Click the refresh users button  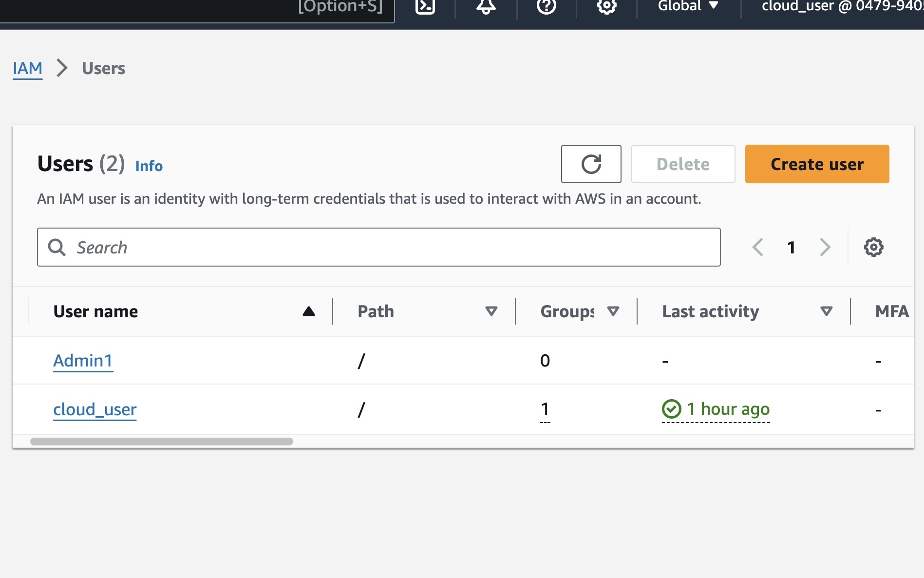tap(591, 164)
